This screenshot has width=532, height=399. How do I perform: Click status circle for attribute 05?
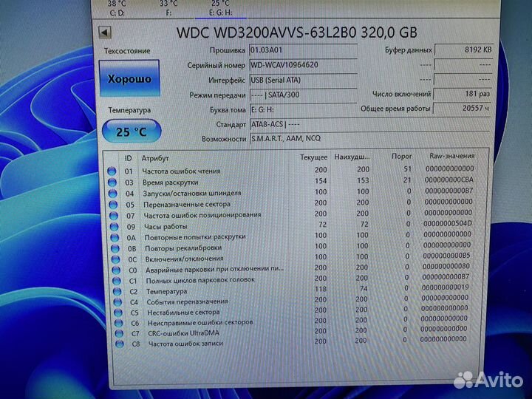click(x=113, y=205)
